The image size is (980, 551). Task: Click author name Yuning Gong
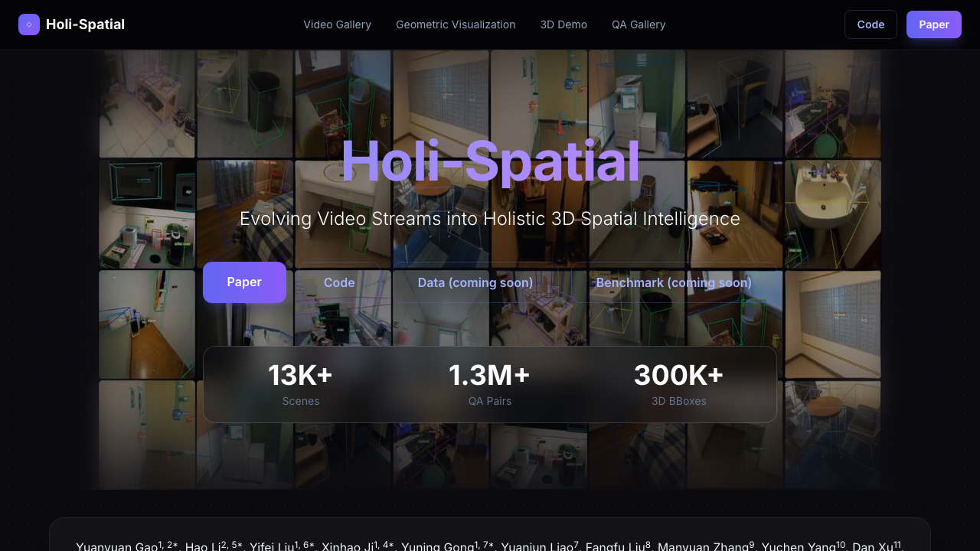(x=438, y=546)
